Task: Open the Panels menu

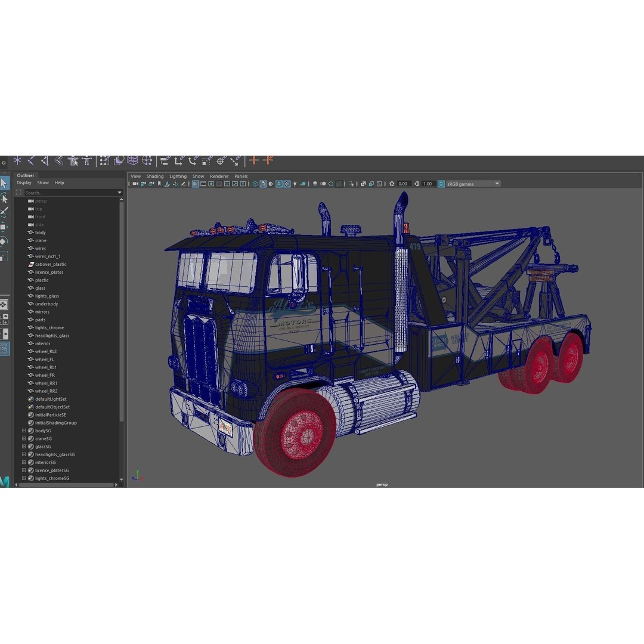Action: (x=240, y=176)
